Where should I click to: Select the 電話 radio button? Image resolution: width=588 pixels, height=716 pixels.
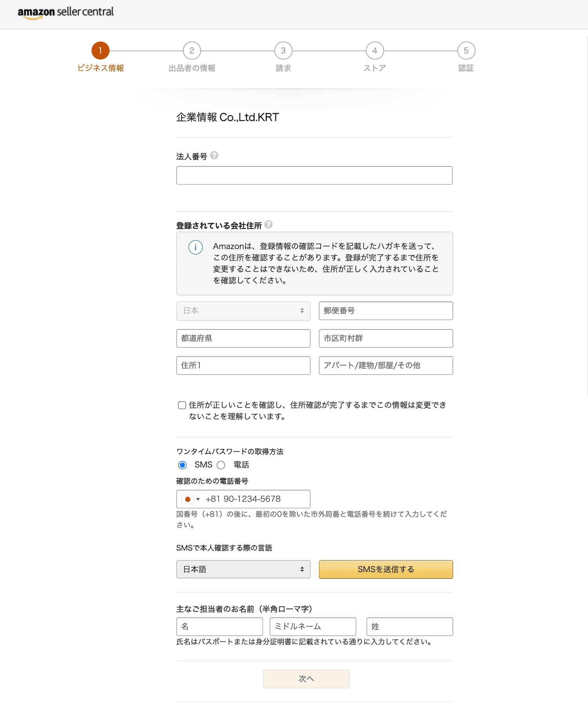221,465
